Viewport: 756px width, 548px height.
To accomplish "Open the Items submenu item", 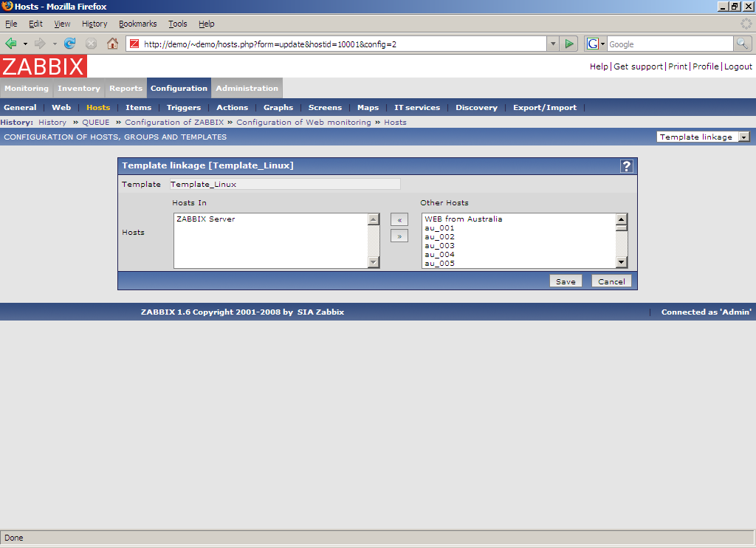I will 138,108.
